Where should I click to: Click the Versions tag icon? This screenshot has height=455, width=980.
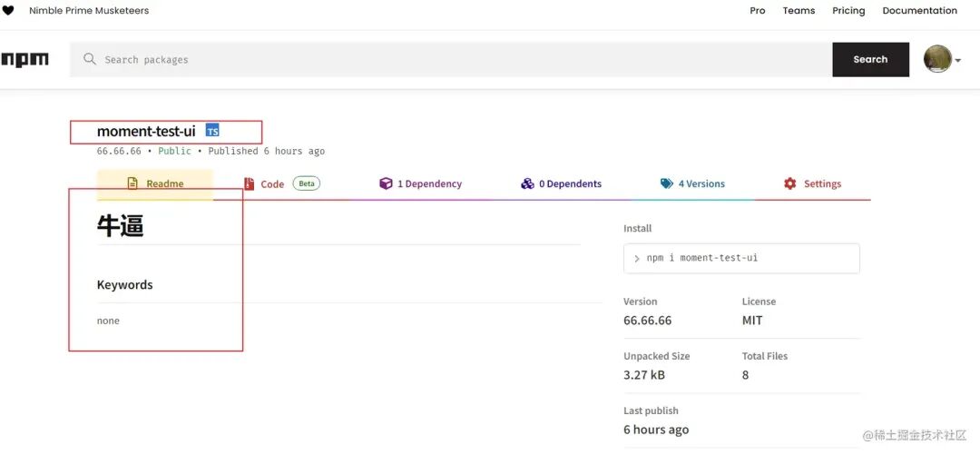tap(666, 183)
